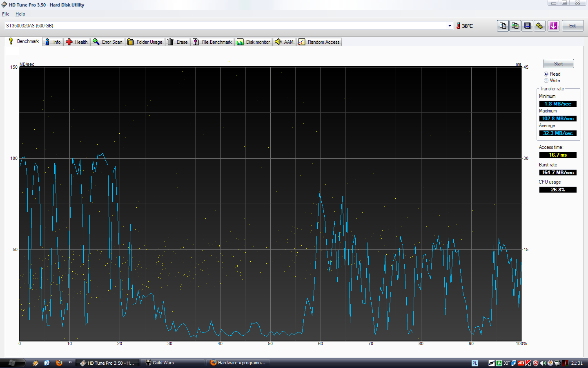
Task: Save screenshot with the floppy disk icon
Action: [x=527, y=26]
